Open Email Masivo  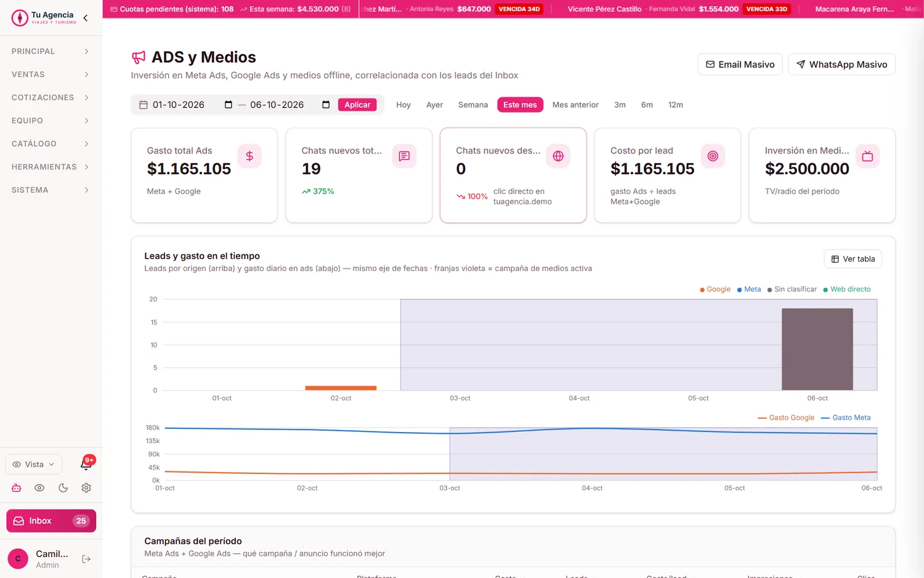pos(740,64)
